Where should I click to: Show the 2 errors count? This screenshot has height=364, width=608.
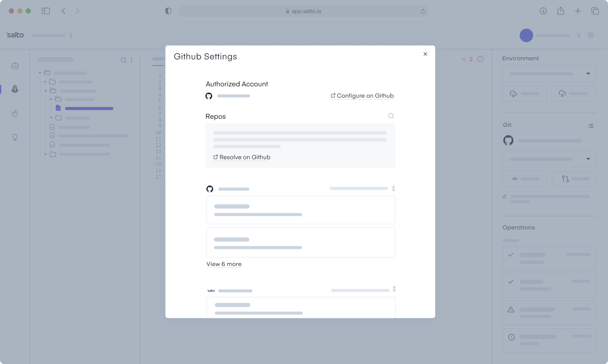pos(471,59)
